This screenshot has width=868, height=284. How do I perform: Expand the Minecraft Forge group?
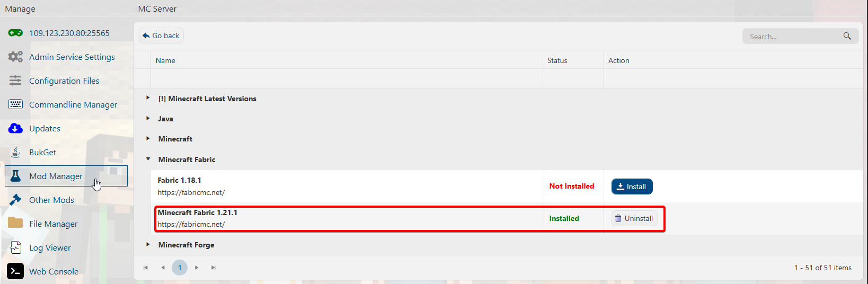(148, 244)
